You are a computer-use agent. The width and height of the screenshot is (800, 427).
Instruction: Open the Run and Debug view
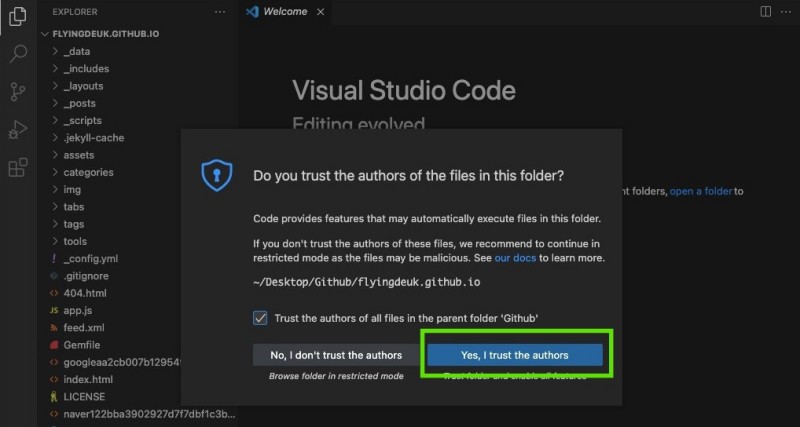tap(17, 130)
